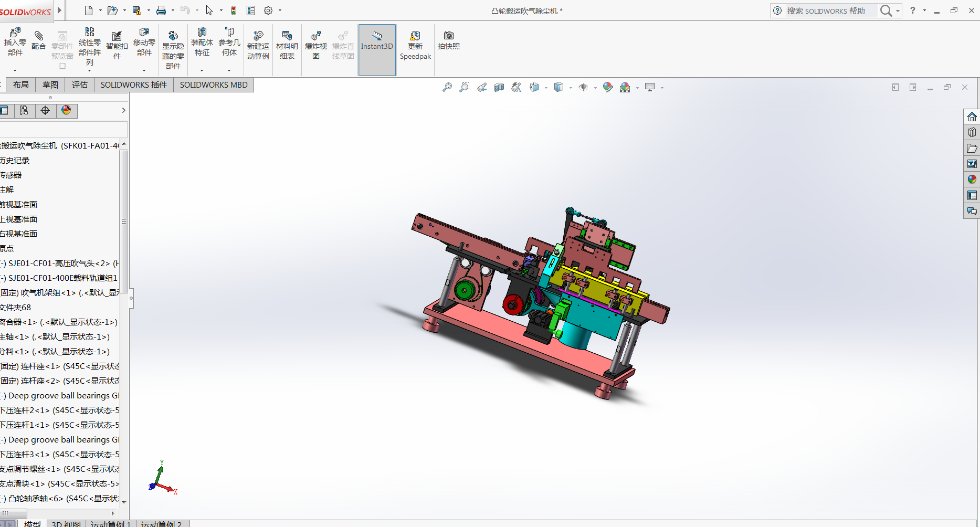The height and width of the screenshot is (527, 980).
Task: Open Bill of Materials (材料明细表)
Action: coord(287,46)
